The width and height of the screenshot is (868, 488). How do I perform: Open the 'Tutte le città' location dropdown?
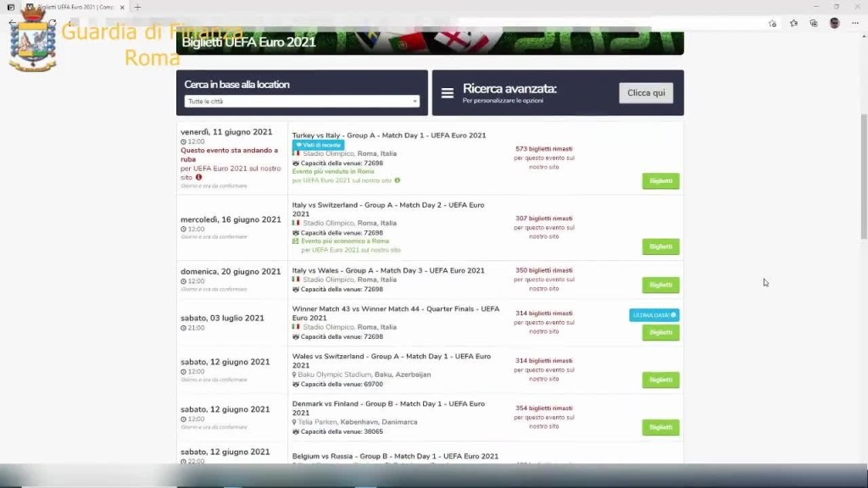click(x=302, y=102)
